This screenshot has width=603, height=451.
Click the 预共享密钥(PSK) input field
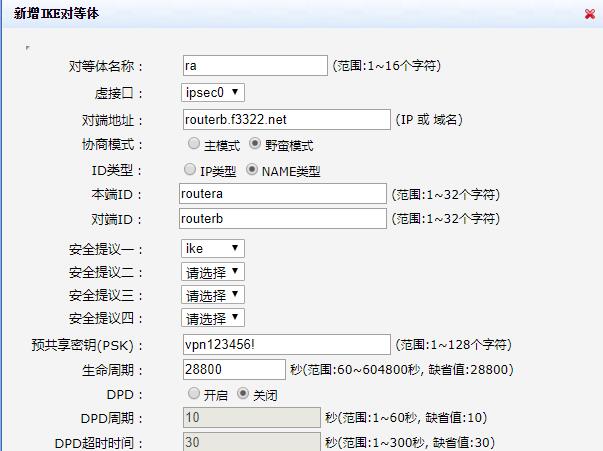pyautogui.click(x=286, y=345)
